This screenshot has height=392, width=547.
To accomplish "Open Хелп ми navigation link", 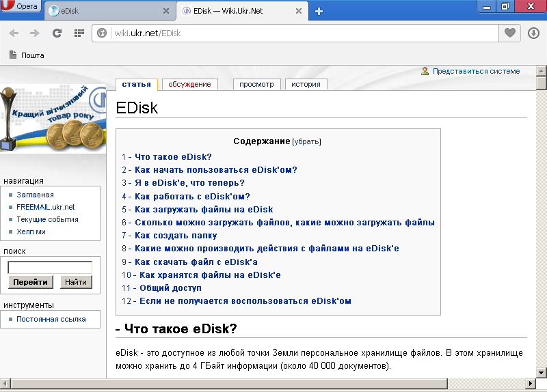I will pos(31,232).
